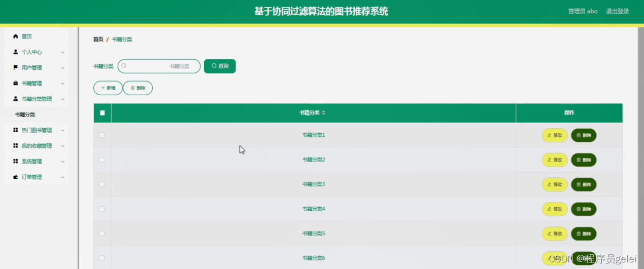Click the flag icon for 用户管理
This screenshot has height=269, width=644.
point(16,68)
